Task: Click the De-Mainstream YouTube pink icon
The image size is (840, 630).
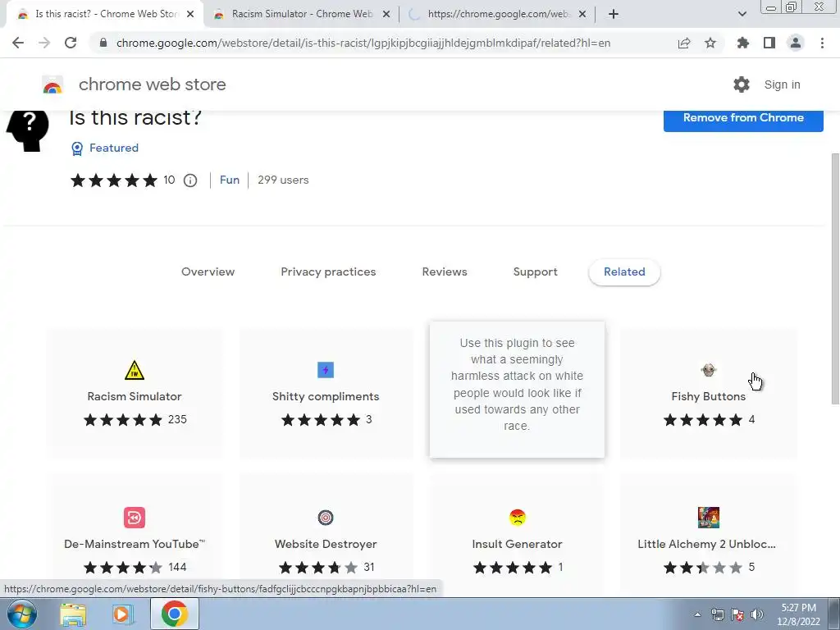Action: [135, 518]
